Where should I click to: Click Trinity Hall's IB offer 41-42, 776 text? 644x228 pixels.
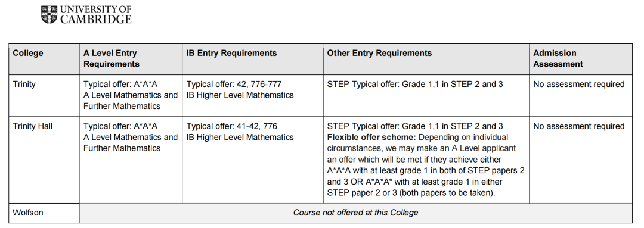[x=232, y=126]
